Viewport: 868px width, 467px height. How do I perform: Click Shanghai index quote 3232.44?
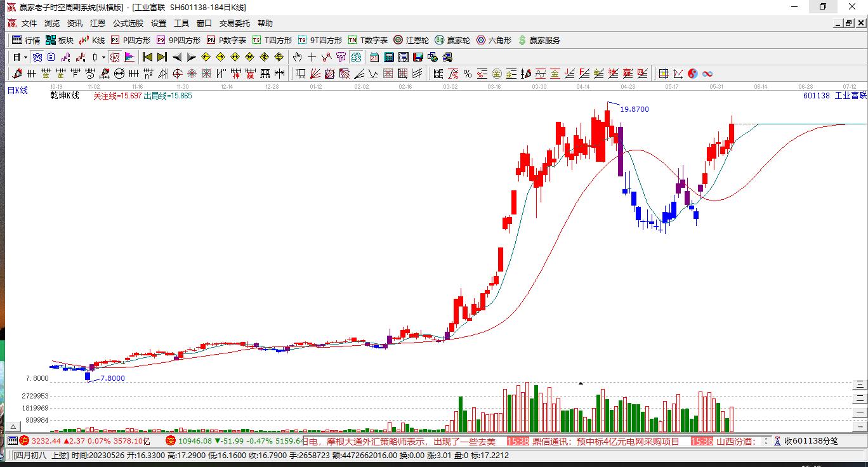[x=46, y=441]
